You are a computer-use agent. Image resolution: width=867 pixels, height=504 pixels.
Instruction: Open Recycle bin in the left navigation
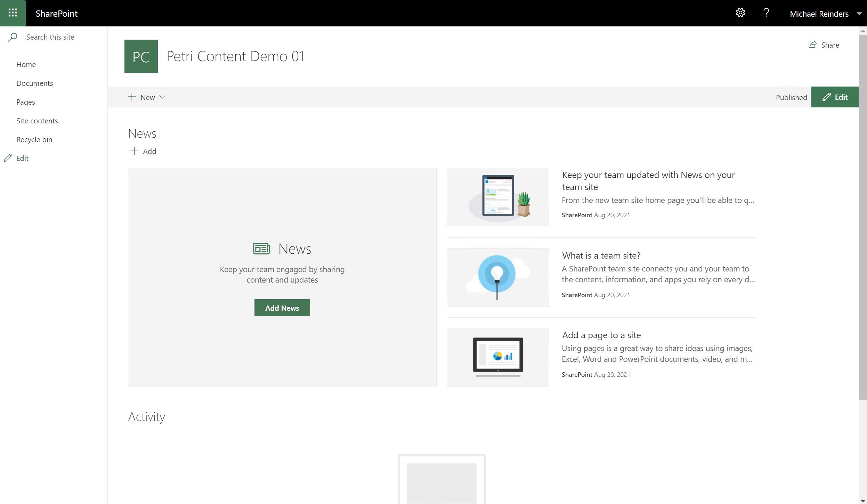[34, 140]
